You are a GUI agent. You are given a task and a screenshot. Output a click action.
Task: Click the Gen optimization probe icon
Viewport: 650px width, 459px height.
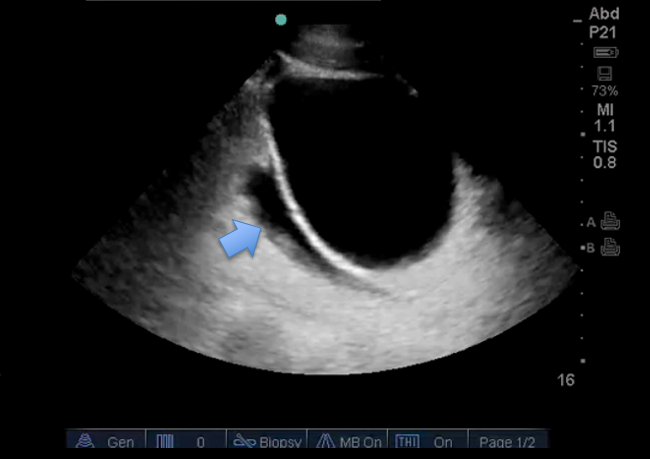click(86, 441)
